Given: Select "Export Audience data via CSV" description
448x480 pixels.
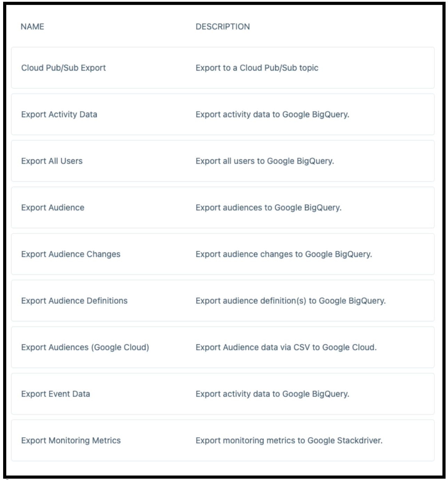Looking at the screenshot, I should (286, 347).
